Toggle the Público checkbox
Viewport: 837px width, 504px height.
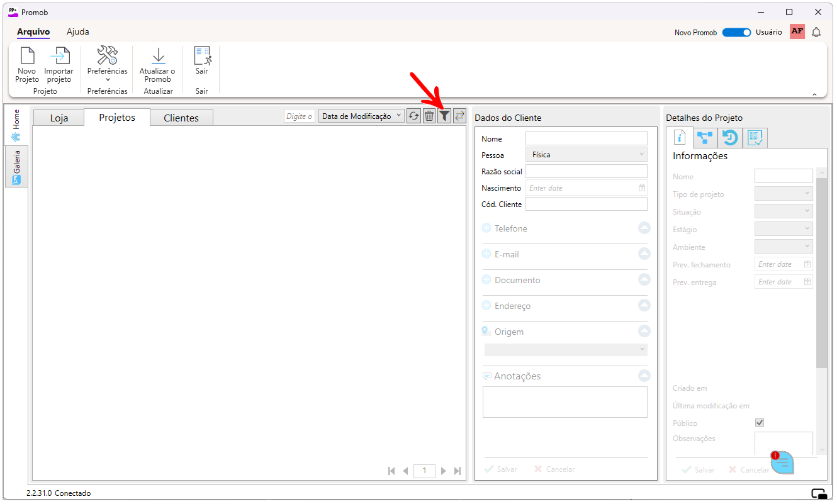[760, 423]
